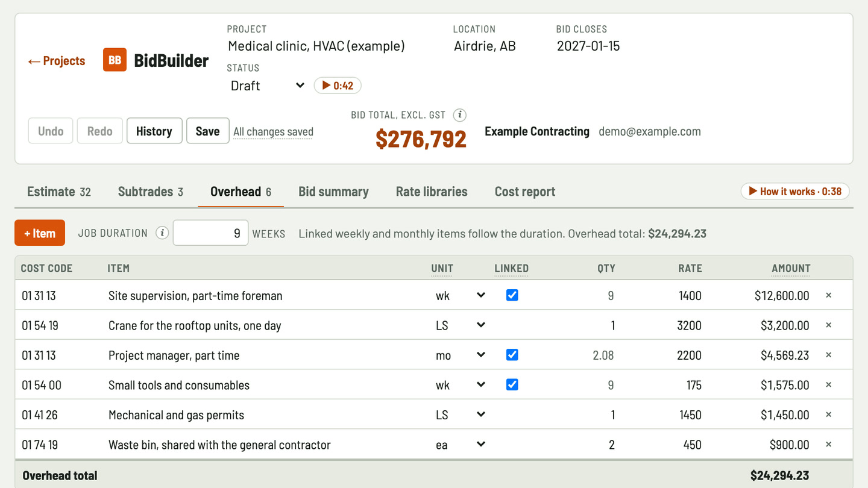Open the bid total info icon
The image size is (868, 488).
point(459,115)
